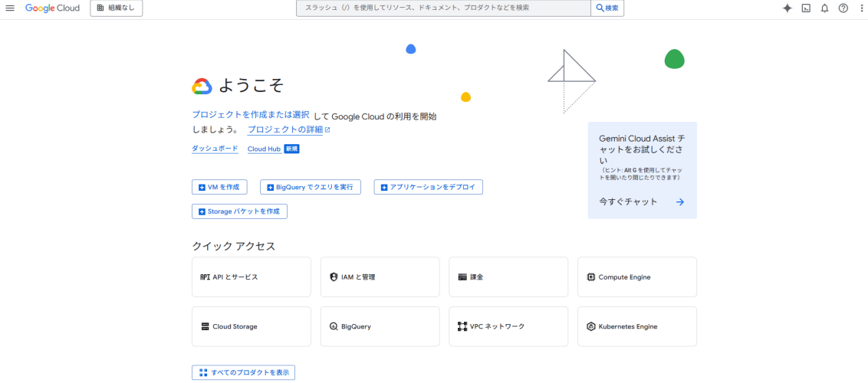Open the Kubernetes Engine card
This screenshot has width=868, height=383.
[637, 326]
